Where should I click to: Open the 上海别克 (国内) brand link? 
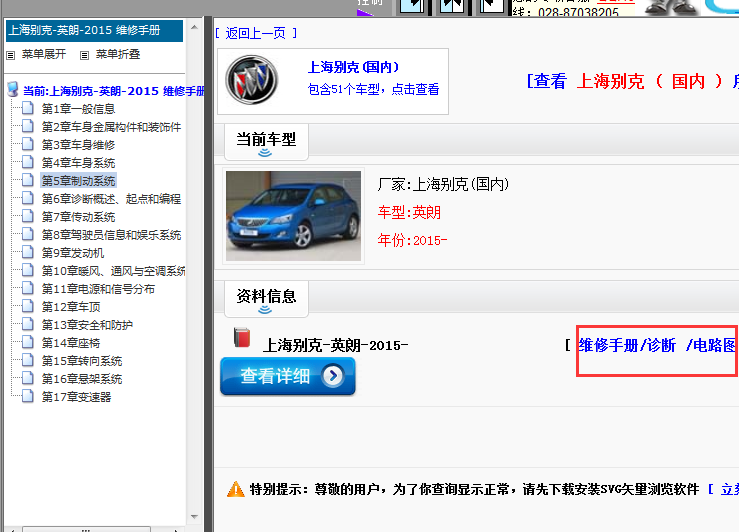pyautogui.click(x=353, y=67)
